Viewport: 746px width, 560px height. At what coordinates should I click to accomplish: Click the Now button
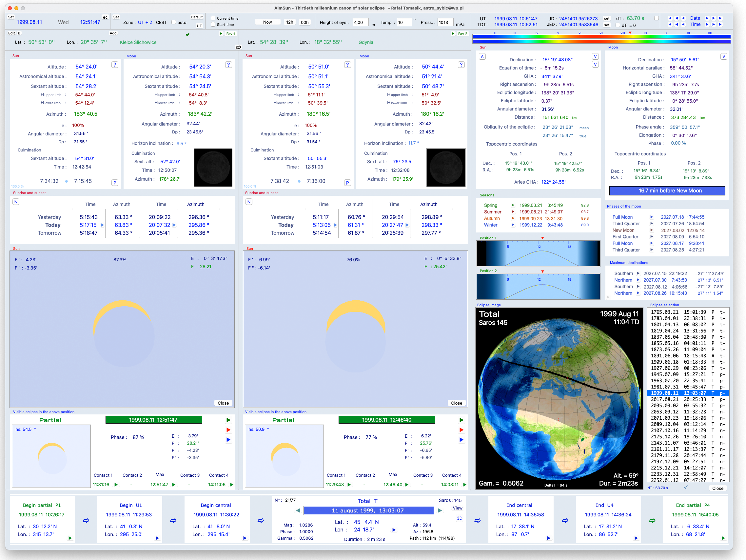pyautogui.click(x=267, y=22)
